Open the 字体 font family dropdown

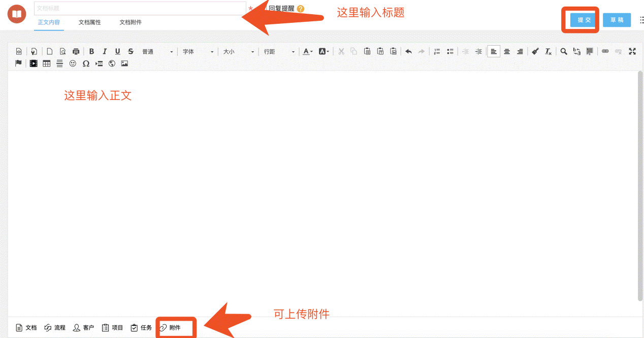point(197,51)
